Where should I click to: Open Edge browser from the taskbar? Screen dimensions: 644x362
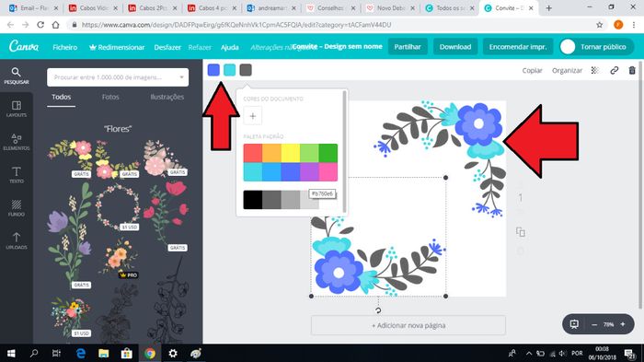point(81,353)
